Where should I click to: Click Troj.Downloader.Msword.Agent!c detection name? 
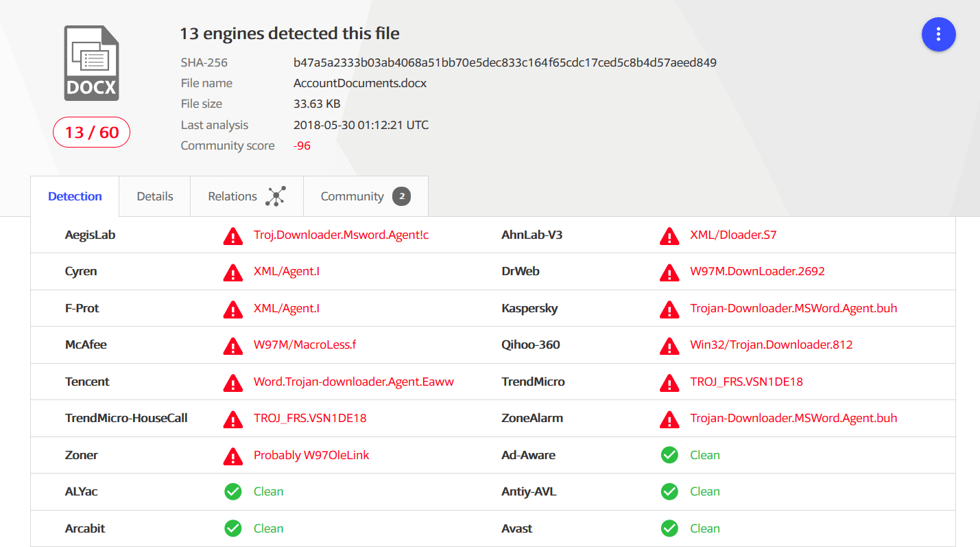pyautogui.click(x=341, y=235)
